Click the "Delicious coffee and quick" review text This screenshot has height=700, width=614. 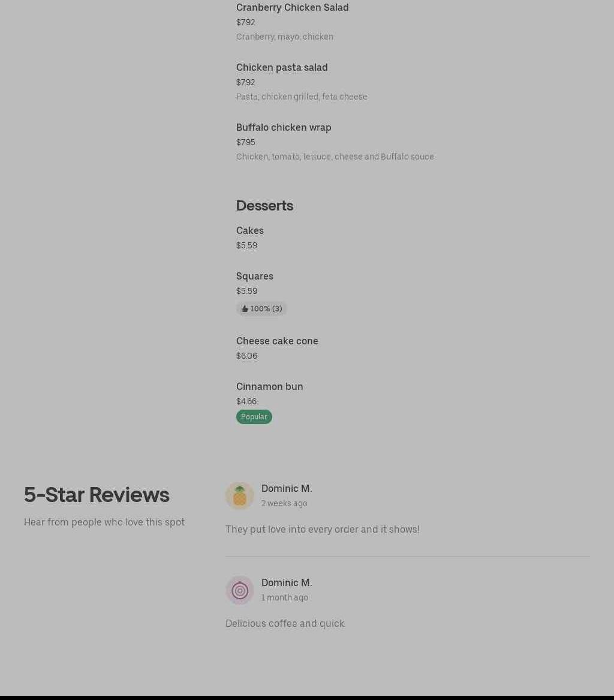click(285, 623)
